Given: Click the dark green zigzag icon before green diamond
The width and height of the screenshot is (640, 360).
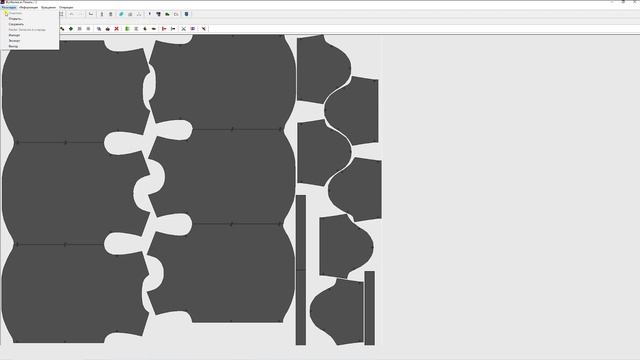Looking at the screenshot, I should [62, 29].
